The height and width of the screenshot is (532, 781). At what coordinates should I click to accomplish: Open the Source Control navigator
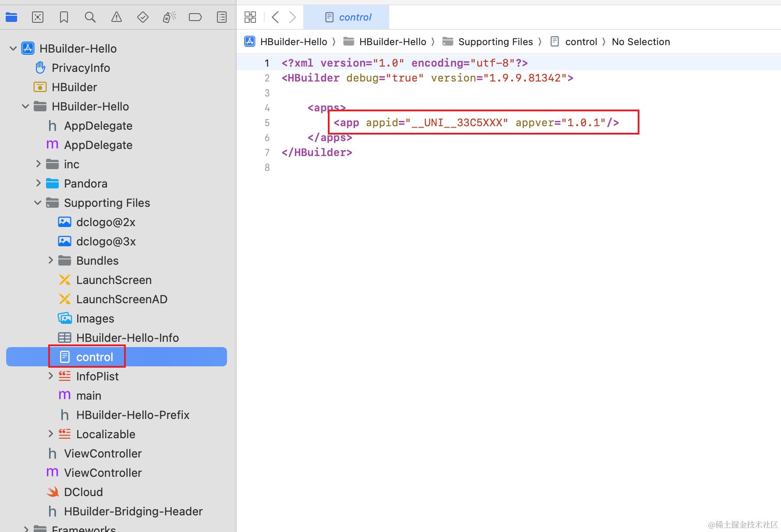click(x=38, y=17)
